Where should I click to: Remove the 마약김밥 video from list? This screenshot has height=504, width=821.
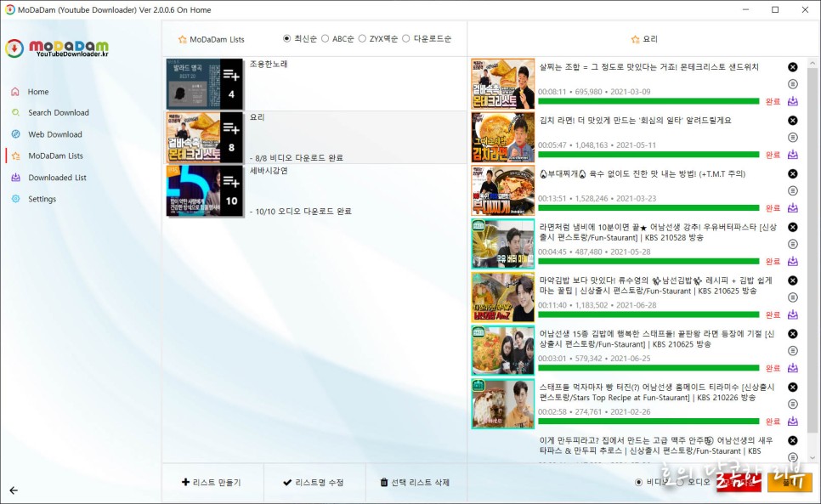[x=793, y=280]
